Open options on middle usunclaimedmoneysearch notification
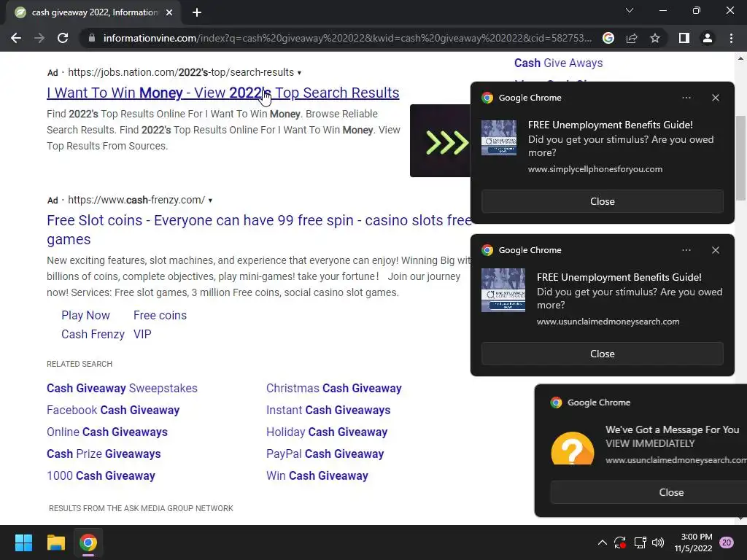Image resolution: width=747 pixels, height=560 pixels. [x=686, y=250]
